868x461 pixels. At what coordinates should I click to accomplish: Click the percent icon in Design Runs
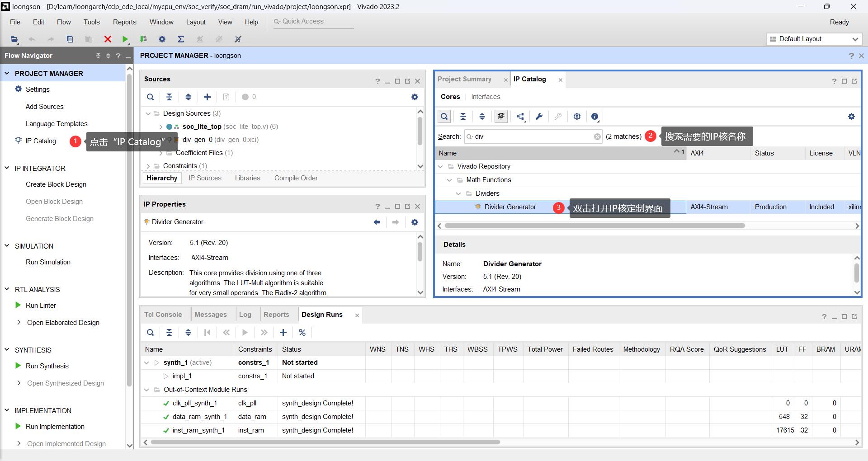point(302,333)
